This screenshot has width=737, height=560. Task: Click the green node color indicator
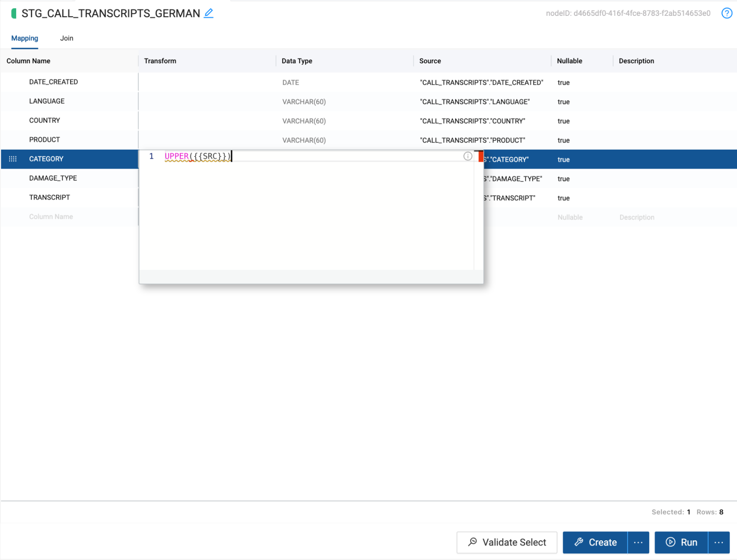(x=14, y=14)
